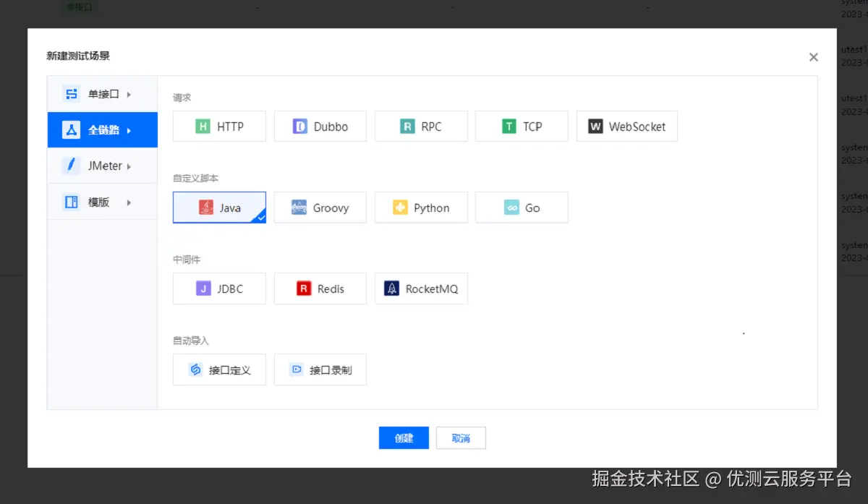Select the Redis middleware option
The height and width of the screenshot is (504, 868).
320,289
